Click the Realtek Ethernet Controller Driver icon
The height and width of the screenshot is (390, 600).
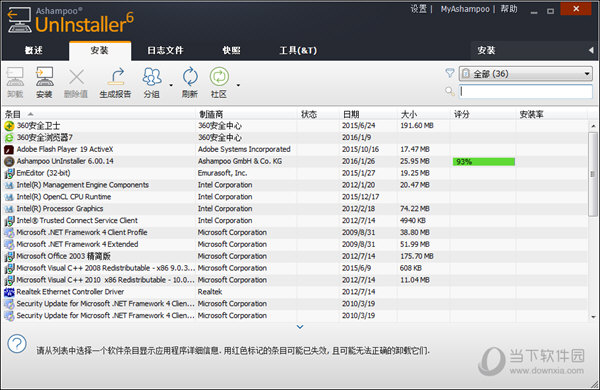click(9, 292)
